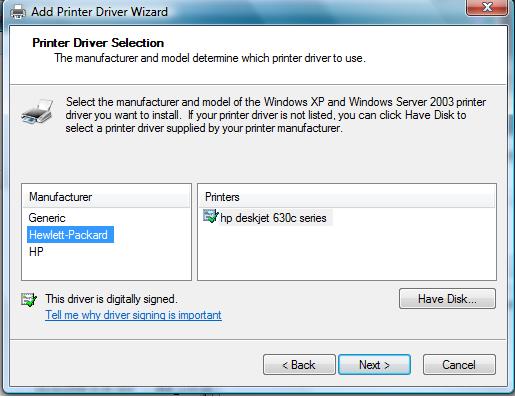Screen dimensions: 515x398
Task: Close the Add Printer Driver Wizard window
Action: (x=487, y=7)
